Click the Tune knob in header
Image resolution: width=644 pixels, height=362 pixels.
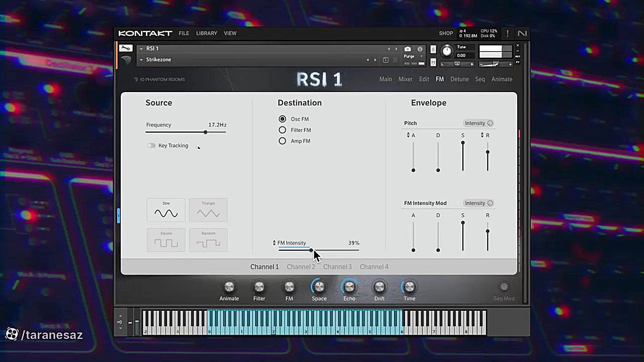pyautogui.click(x=447, y=51)
